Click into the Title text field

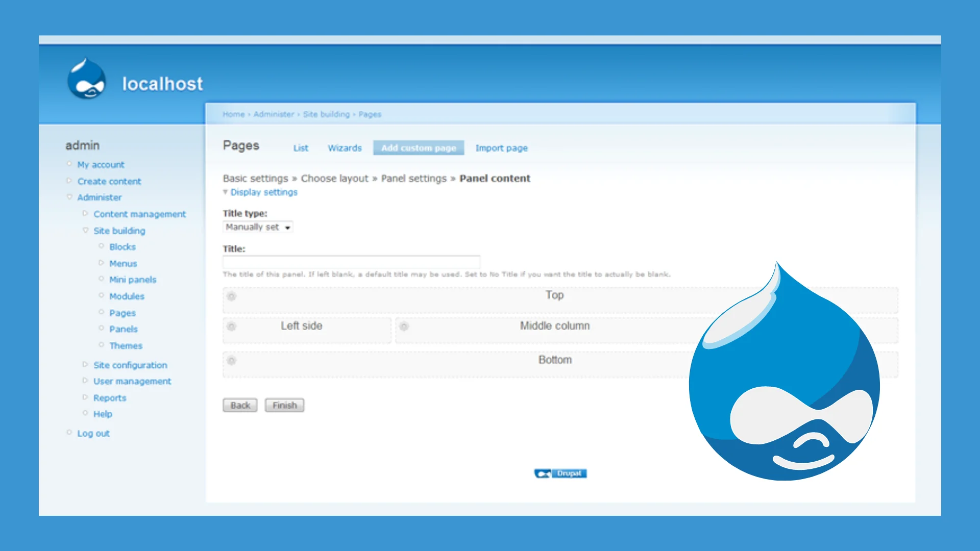[351, 262]
